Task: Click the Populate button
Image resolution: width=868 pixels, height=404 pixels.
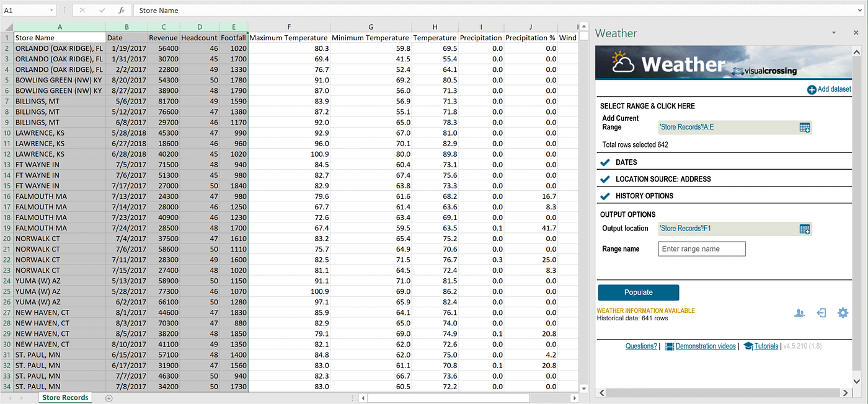Action: click(x=638, y=292)
